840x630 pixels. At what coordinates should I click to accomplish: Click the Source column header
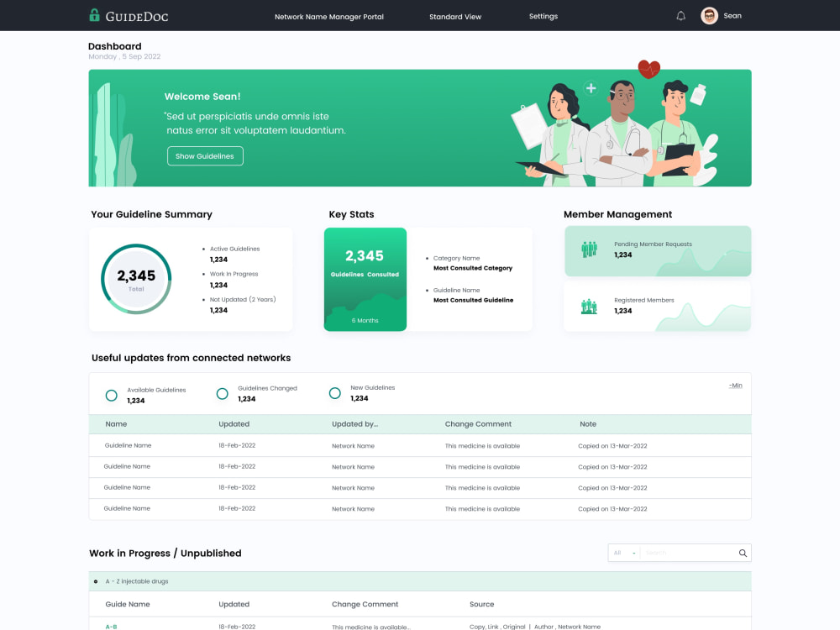click(481, 604)
